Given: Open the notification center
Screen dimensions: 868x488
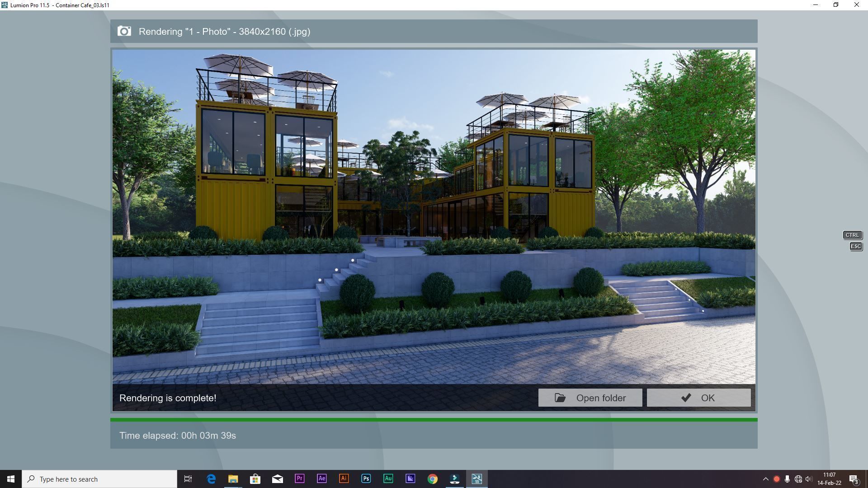Looking at the screenshot, I should coord(854,479).
